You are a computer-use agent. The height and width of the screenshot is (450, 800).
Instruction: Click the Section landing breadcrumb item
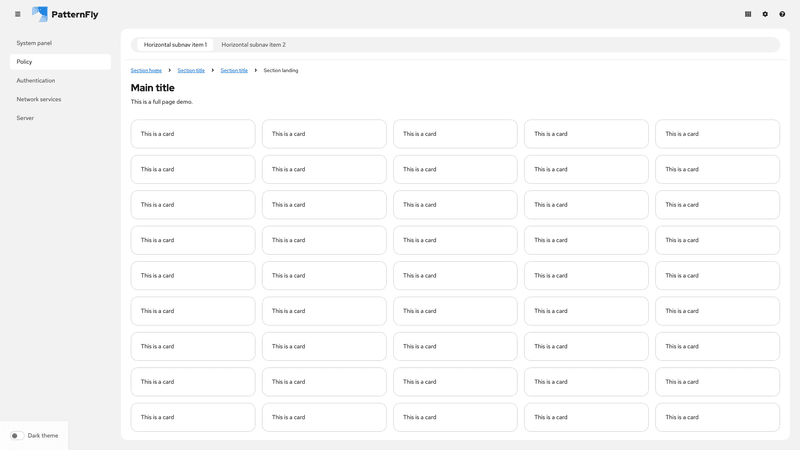coord(281,71)
